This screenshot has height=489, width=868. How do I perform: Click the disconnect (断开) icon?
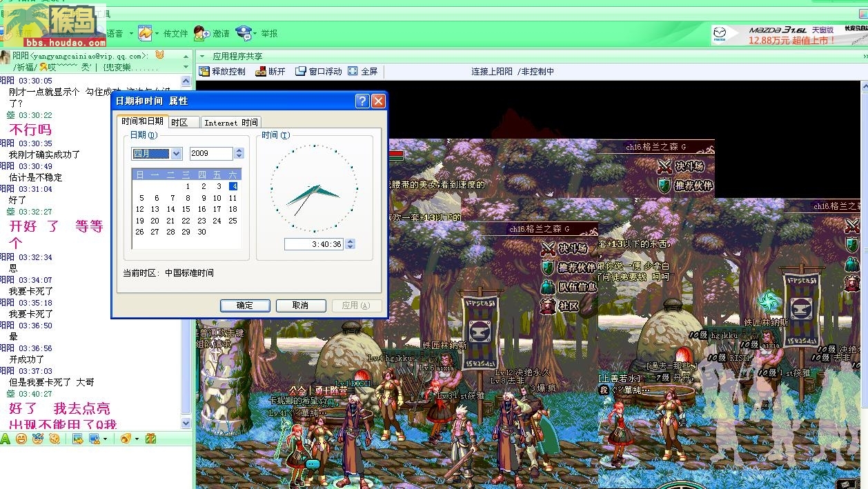(x=261, y=71)
